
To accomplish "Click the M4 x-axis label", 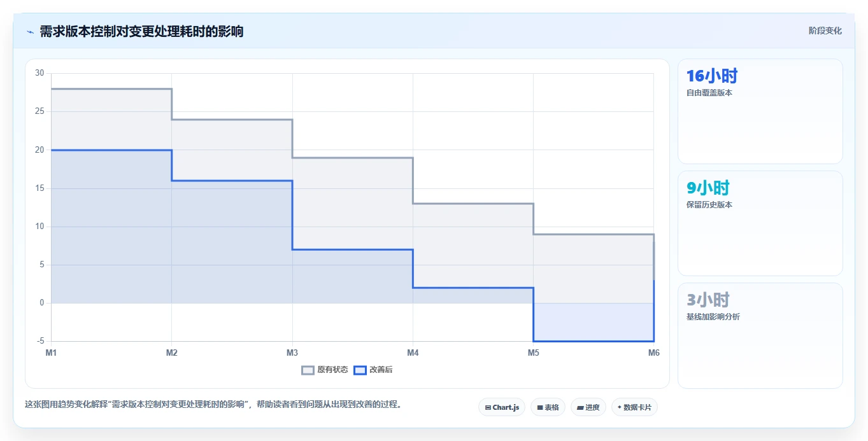I will pyautogui.click(x=413, y=353).
